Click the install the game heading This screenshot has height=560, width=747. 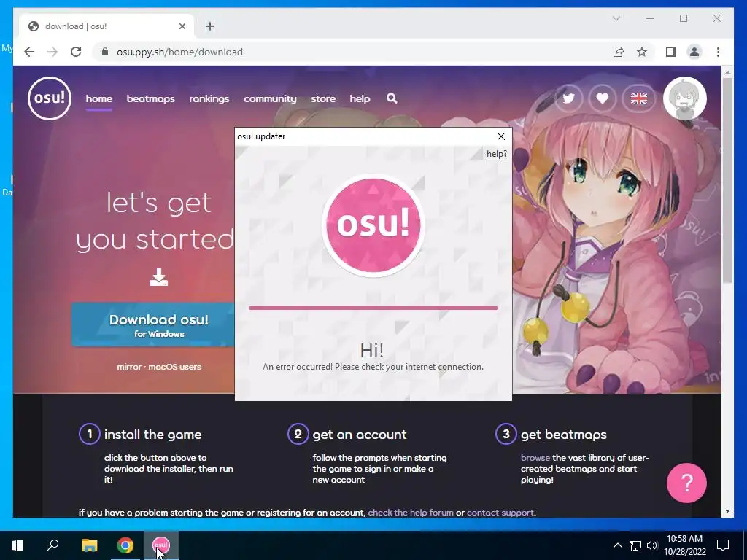click(x=153, y=435)
